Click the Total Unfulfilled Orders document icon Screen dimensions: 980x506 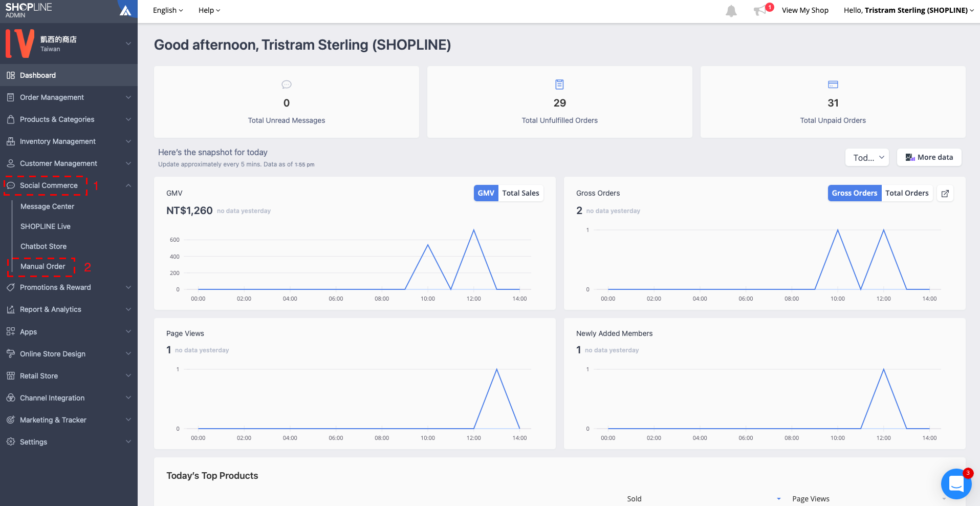tap(559, 85)
